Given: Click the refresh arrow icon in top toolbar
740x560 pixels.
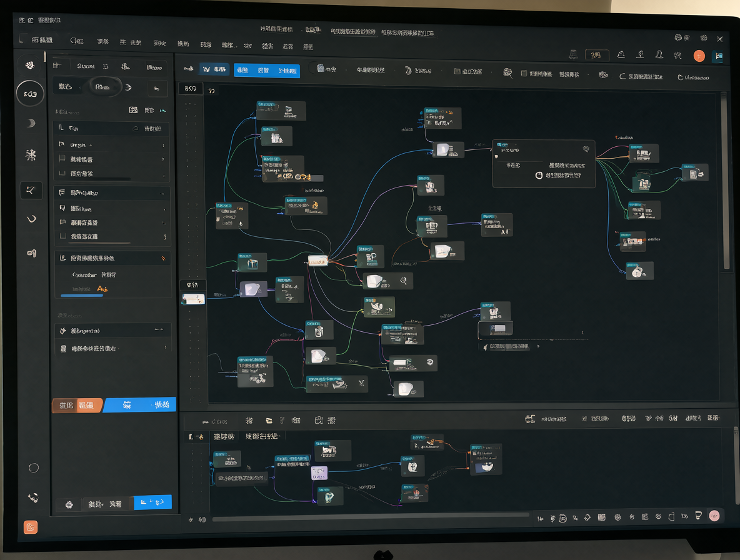Looking at the screenshot, I should pos(622,76).
